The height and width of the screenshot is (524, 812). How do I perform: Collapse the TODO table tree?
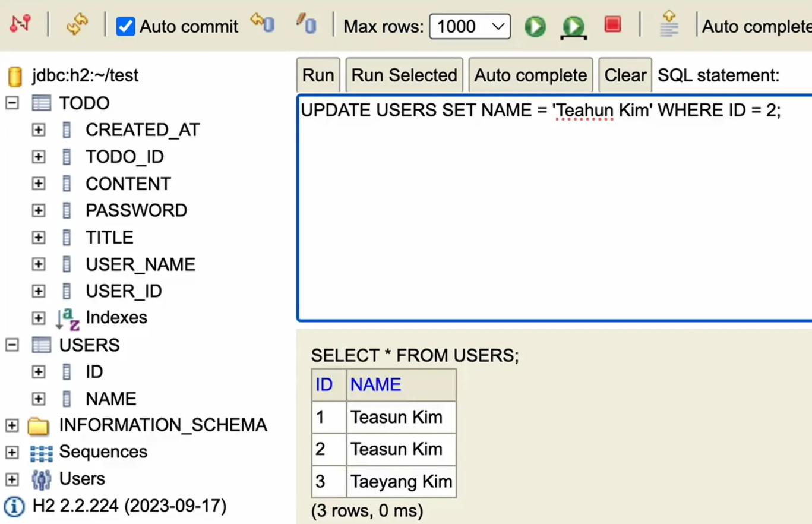11,102
